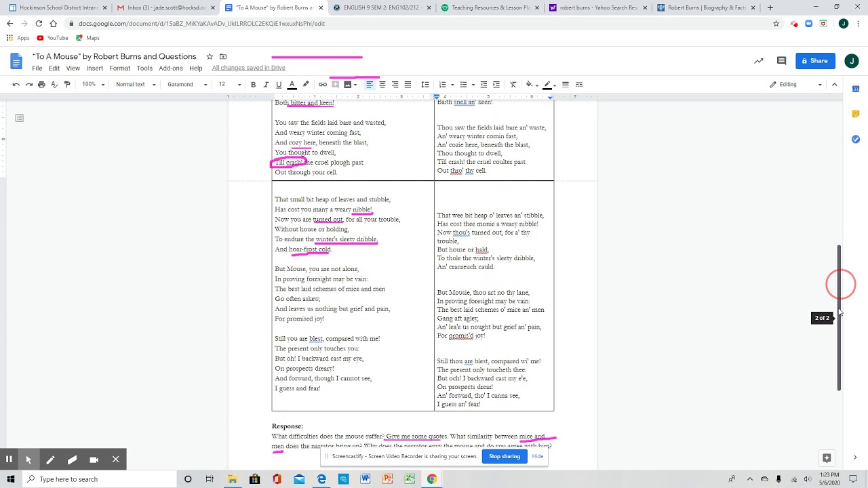The height and width of the screenshot is (488, 868).
Task: Open the Normal text styles dropdown
Action: coord(136,85)
